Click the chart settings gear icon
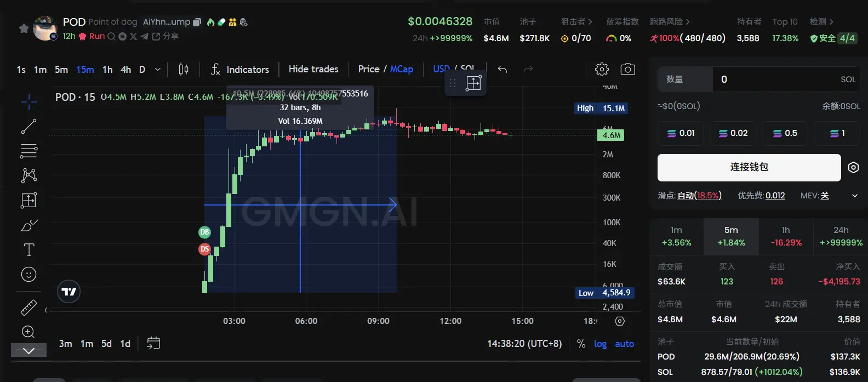Screen dimensions: 868x382 coord(602,69)
